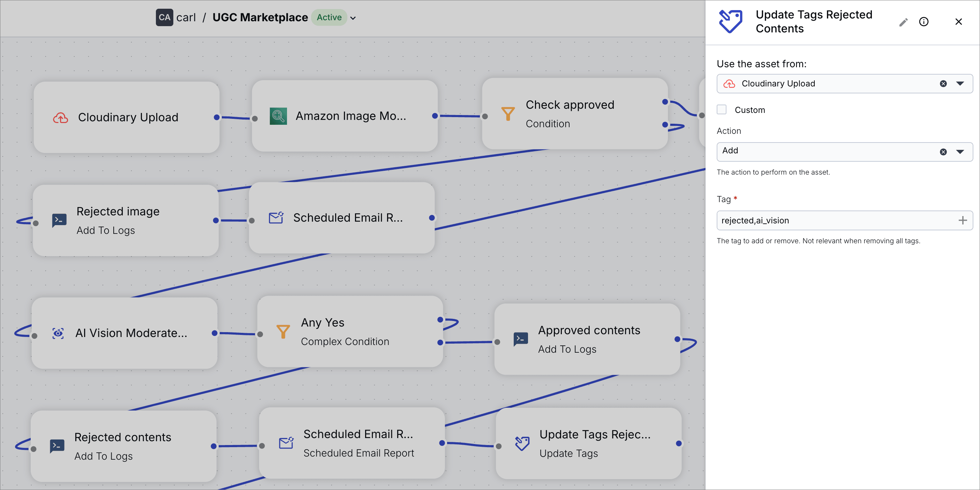
Task: Enable the Custom checkbox
Action: (x=721, y=109)
